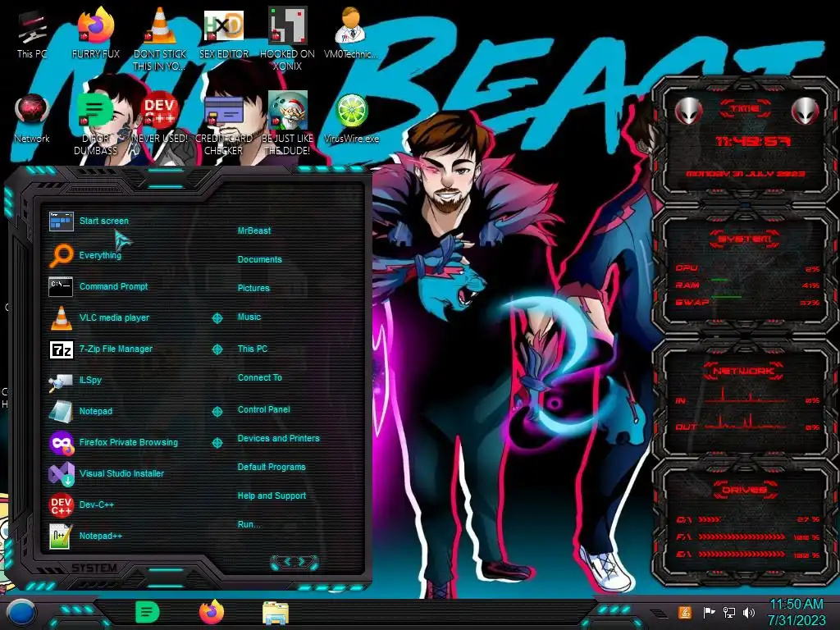This screenshot has height=630, width=840.
Task: Expand VLC media player jump list arrow
Action: click(217, 318)
